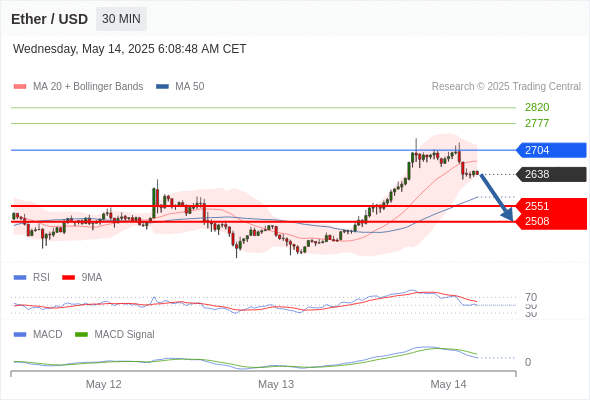Click the black 2638 current price tag
590x400 pixels.
point(551,174)
